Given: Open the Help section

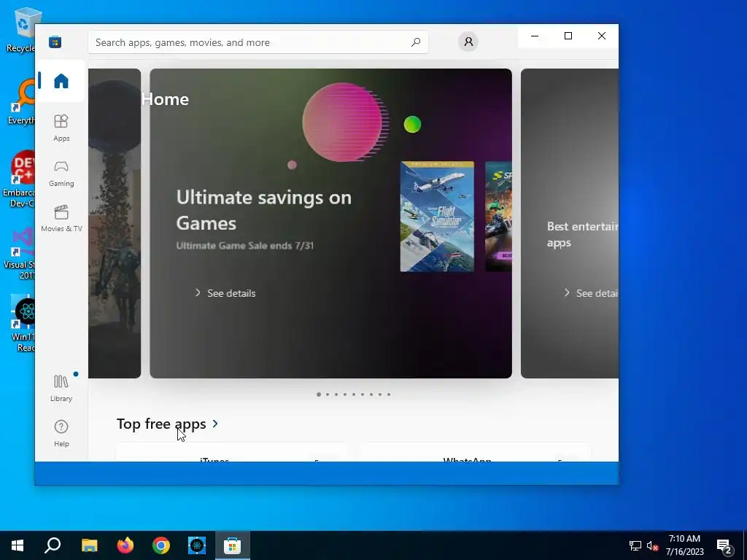Looking at the screenshot, I should [61, 433].
